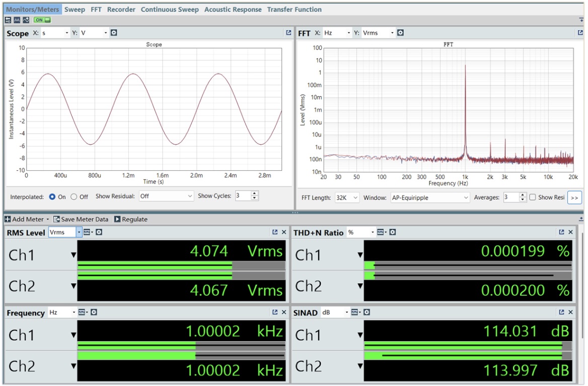Pop out the FFT panel
Viewport: 588px width, 386px height.
tap(580, 33)
